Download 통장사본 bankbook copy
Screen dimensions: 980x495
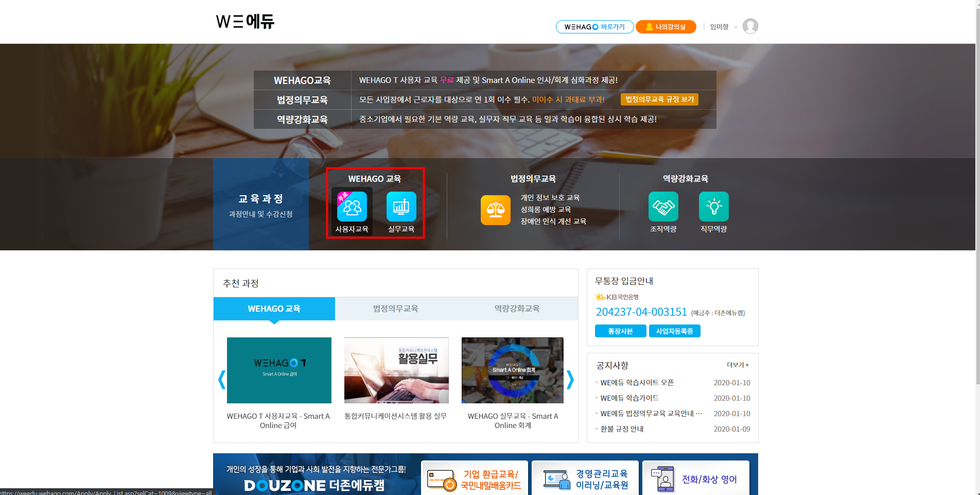620,331
